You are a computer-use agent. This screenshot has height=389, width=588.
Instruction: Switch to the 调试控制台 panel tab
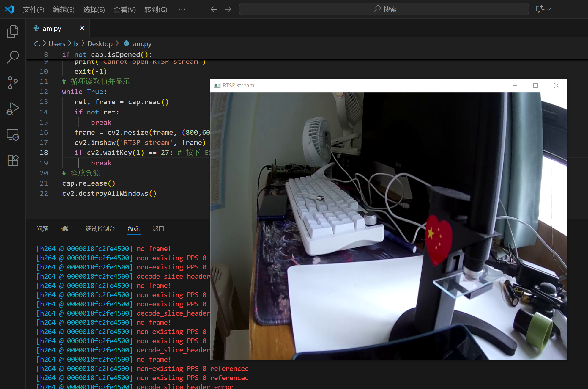[100, 229]
